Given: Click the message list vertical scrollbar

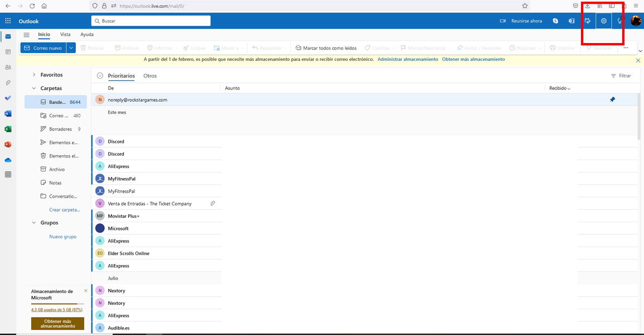Looking at the screenshot, I should [x=638, y=117].
